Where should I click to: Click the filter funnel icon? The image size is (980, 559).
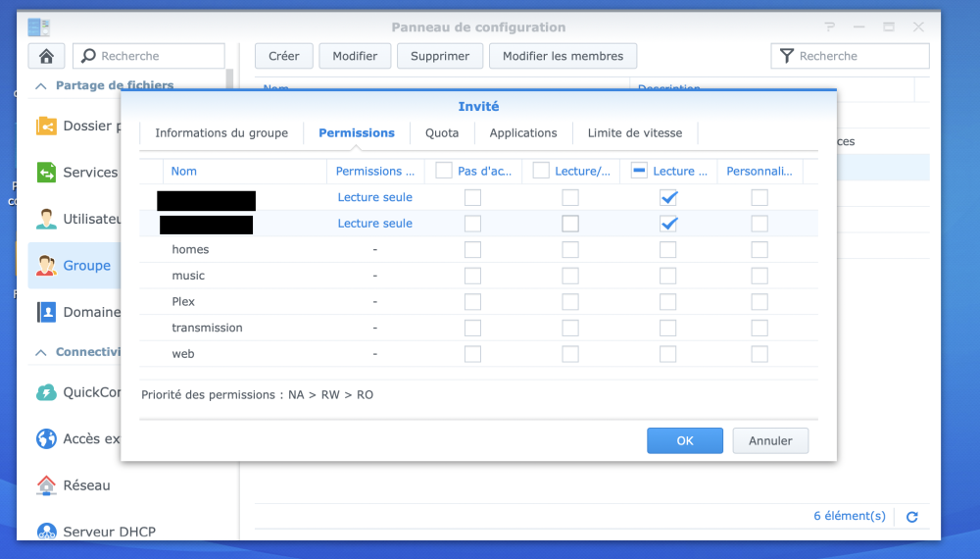pyautogui.click(x=787, y=56)
